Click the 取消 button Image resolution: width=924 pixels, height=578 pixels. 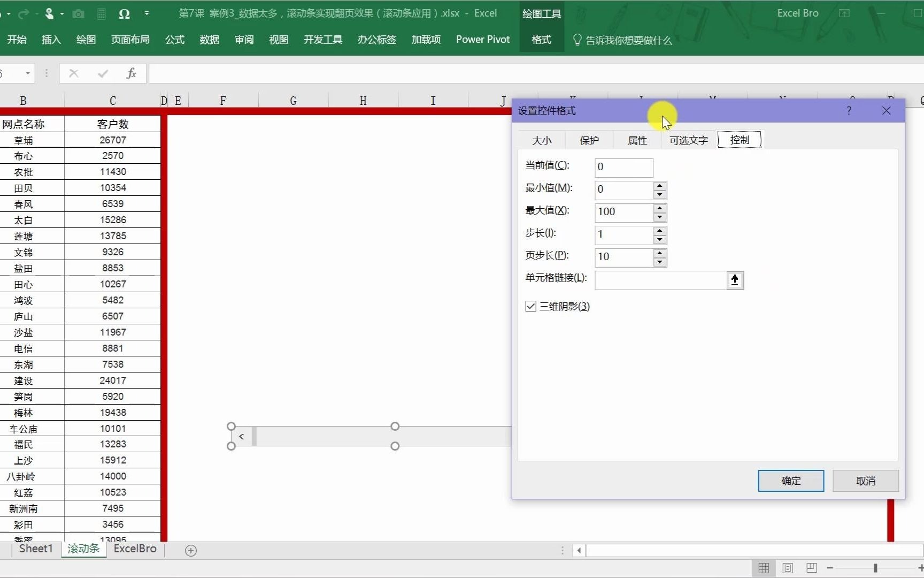866,481
